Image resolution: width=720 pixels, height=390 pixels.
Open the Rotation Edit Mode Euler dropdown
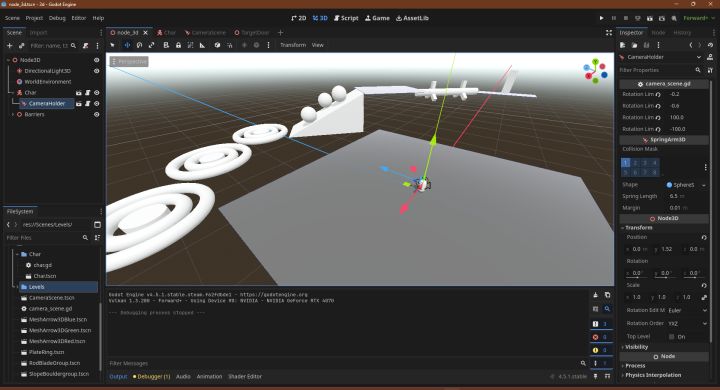pyautogui.click(x=687, y=310)
